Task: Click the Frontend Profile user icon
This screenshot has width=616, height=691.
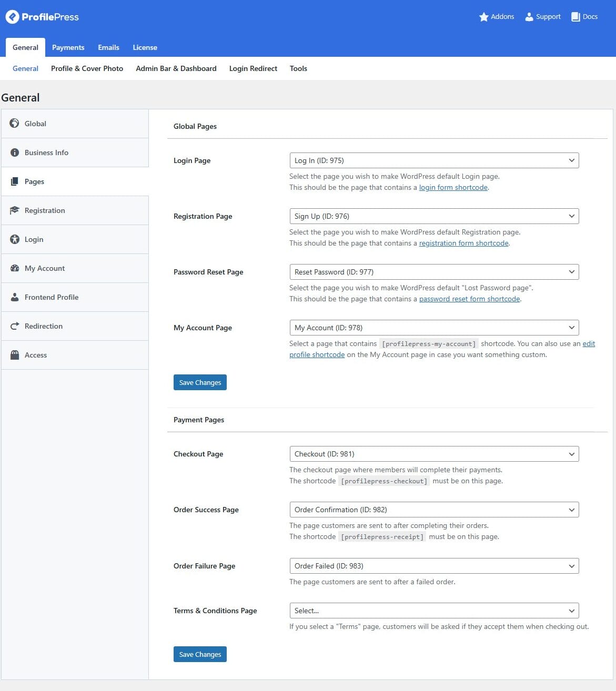Action: tap(15, 297)
